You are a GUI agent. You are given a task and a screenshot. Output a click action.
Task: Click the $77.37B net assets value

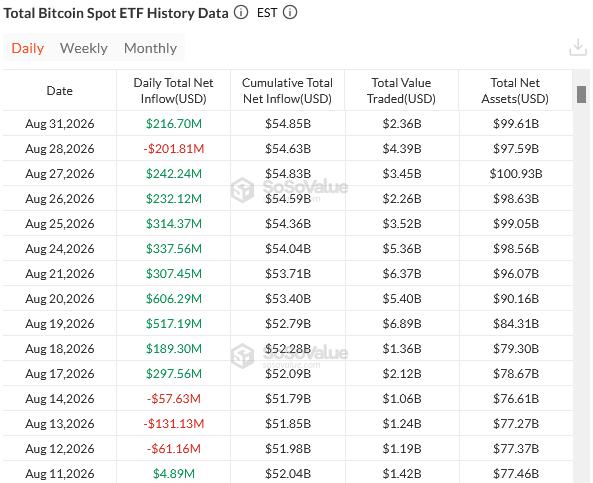pos(516,448)
